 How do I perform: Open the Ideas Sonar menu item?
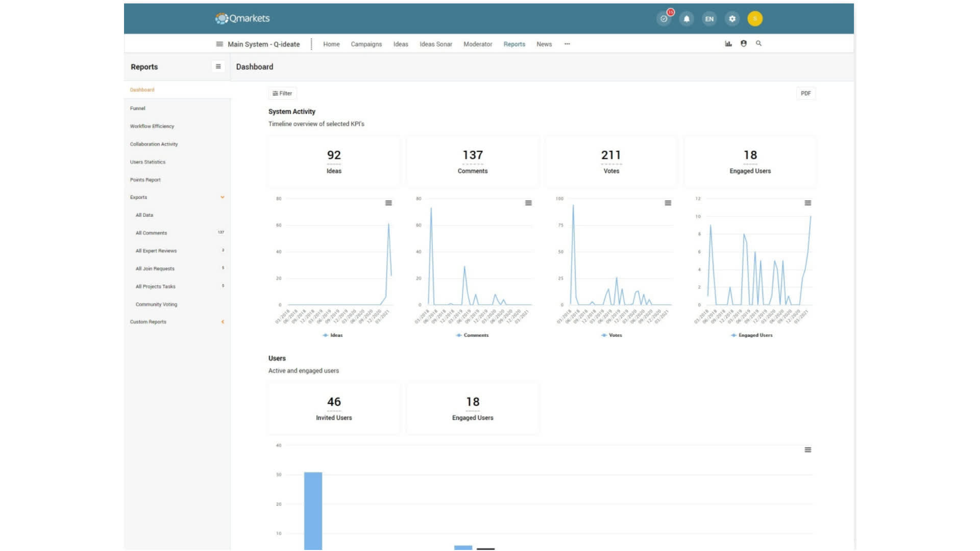coord(435,44)
